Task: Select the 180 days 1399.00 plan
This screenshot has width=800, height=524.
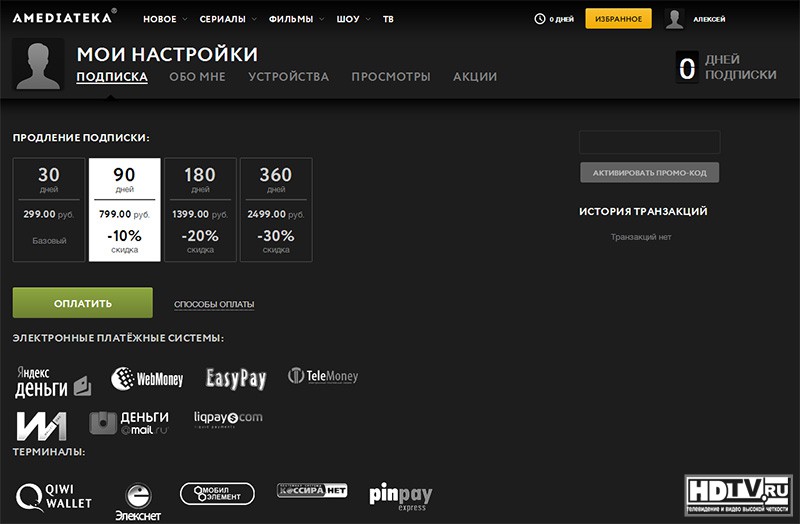Action: (200, 210)
